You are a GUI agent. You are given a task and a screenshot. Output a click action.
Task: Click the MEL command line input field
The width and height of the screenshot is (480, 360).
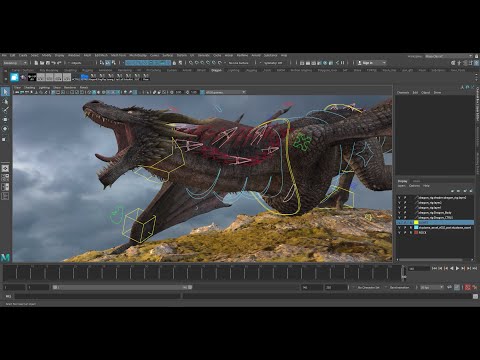tap(98, 296)
